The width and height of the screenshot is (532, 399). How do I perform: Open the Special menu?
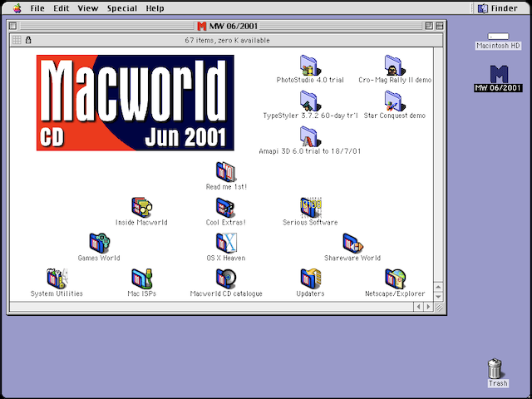point(122,8)
